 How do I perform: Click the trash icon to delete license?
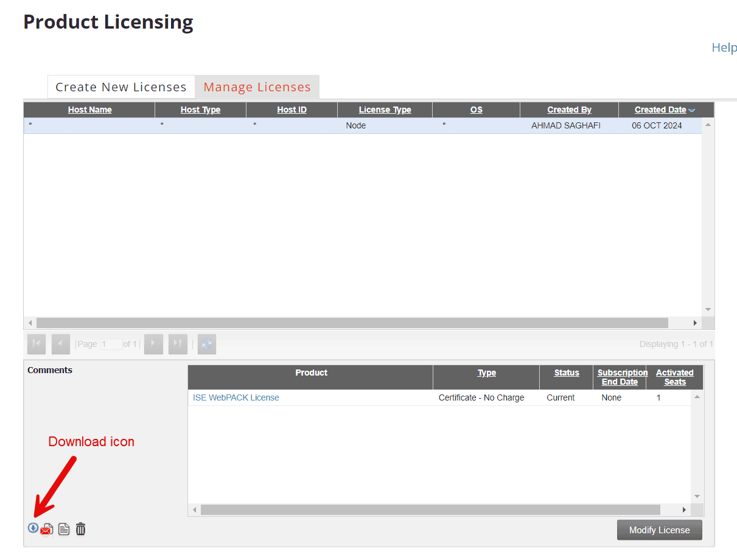click(80, 528)
